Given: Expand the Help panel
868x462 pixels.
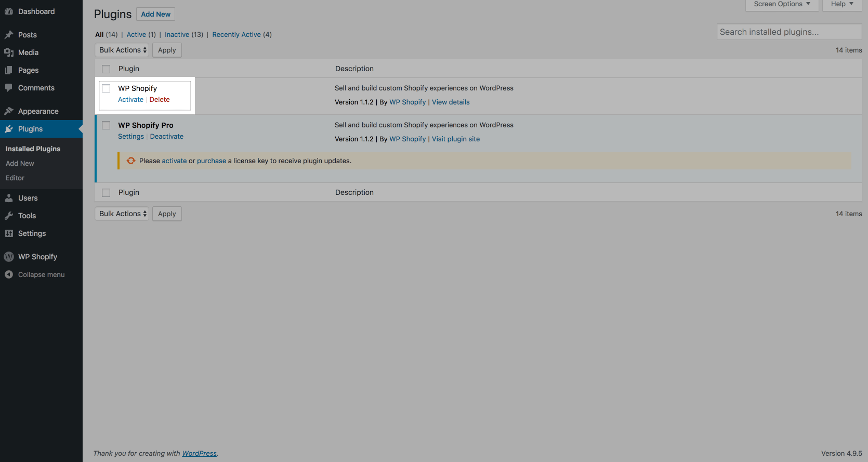Looking at the screenshot, I should point(842,4).
